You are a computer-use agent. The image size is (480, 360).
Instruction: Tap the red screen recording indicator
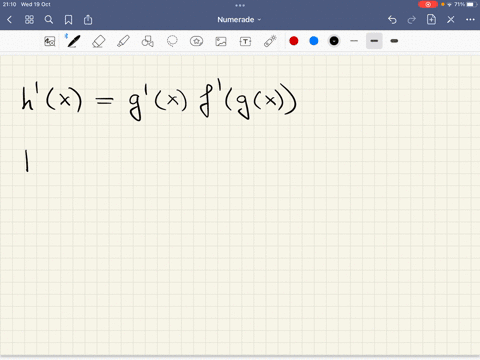[428, 4]
